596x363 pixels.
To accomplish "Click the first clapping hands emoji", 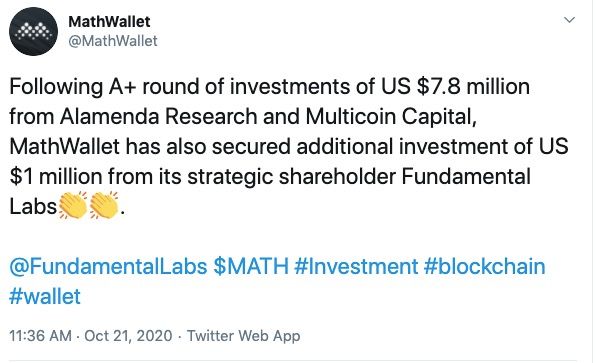I will tap(73, 206).
